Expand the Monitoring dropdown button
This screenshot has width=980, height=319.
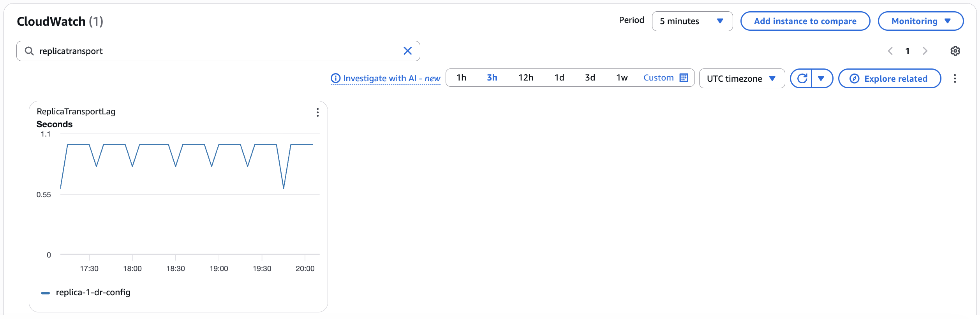pos(920,21)
